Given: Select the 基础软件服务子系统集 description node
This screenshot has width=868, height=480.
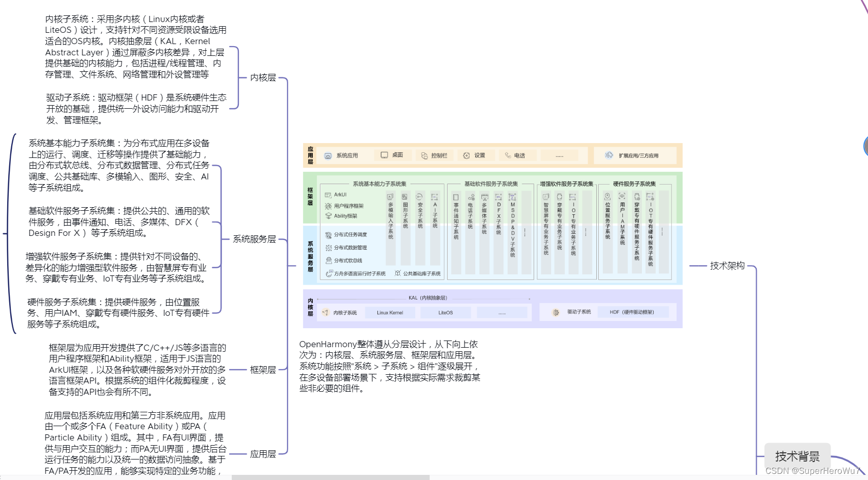Looking at the screenshot, I should tap(119, 222).
